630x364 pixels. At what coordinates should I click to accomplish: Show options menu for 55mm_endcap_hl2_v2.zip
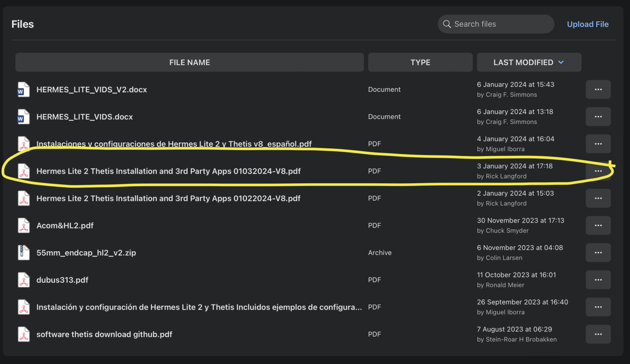[x=598, y=253]
